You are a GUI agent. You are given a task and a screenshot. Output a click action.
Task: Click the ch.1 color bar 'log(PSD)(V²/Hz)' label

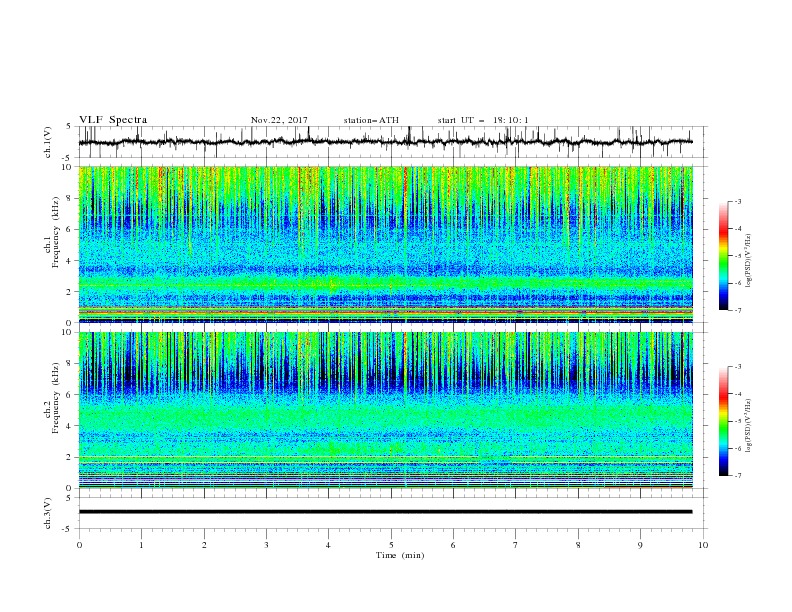pos(749,261)
